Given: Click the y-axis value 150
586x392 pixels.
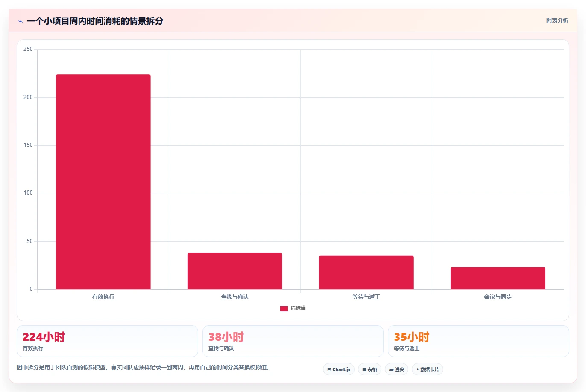Looking at the screenshot, I should (28, 145).
